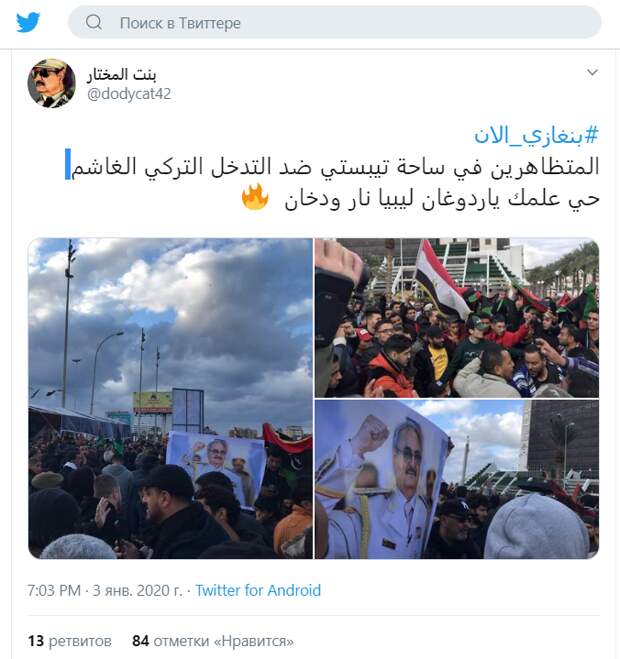Click the fire emoji in tweet
The height and width of the screenshot is (659, 620).
[x=255, y=197]
